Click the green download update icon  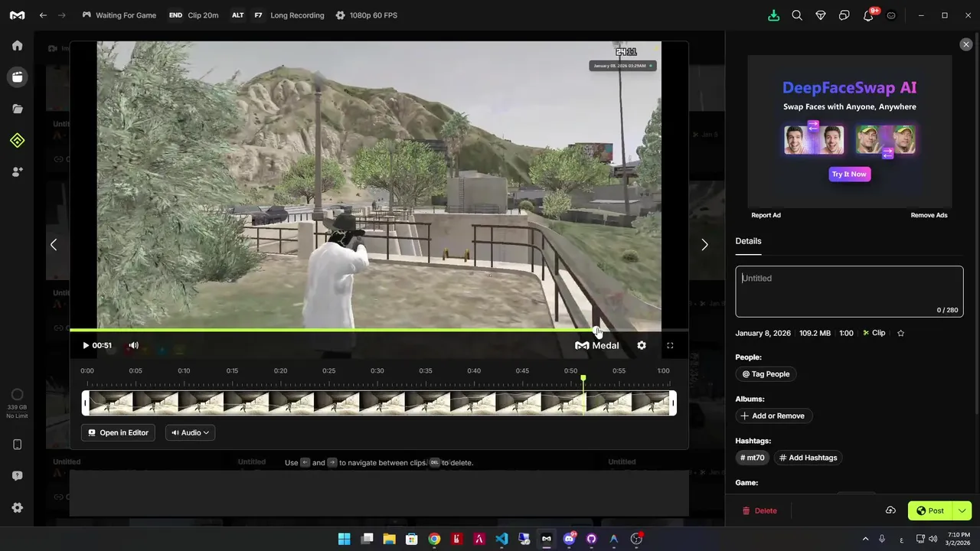(773, 15)
